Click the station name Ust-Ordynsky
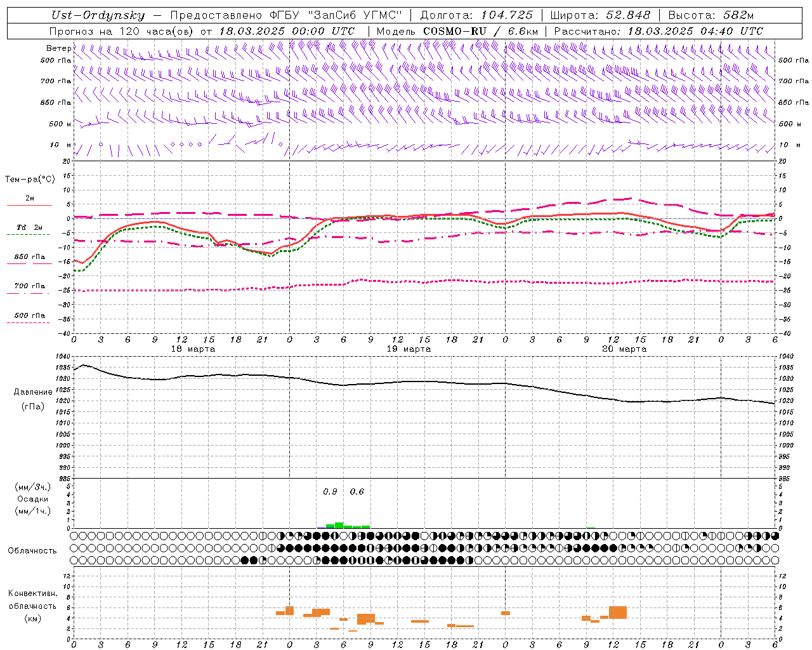The height and width of the screenshot is (650, 812). 98,15
